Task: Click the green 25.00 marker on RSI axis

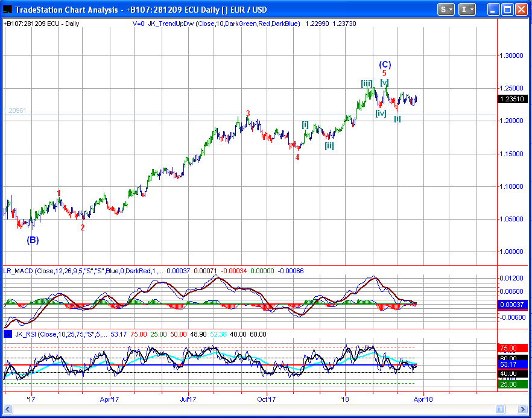Action: coord(512,384)
